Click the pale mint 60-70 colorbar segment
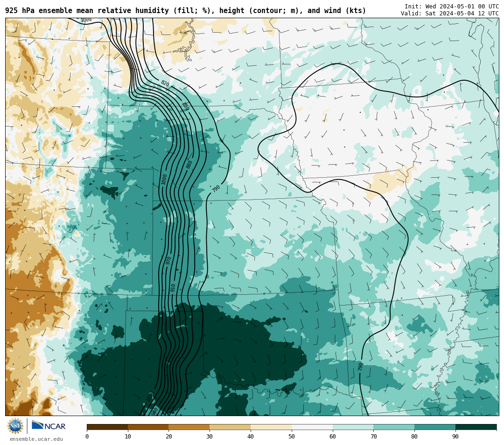Image resolution: width=504 pixels, height=445 pixels. click(x=353, y=427)
